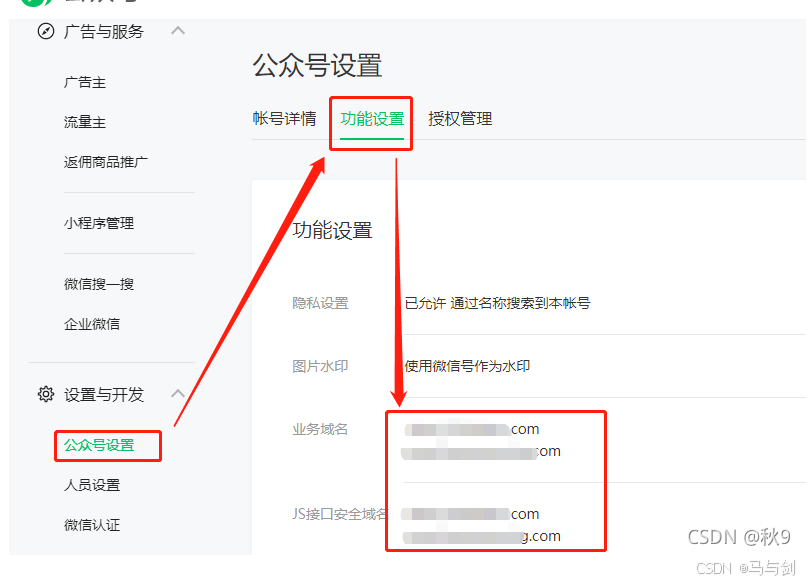Open 返佣商品推广 in the sidebar

click(x=106, y=162)
